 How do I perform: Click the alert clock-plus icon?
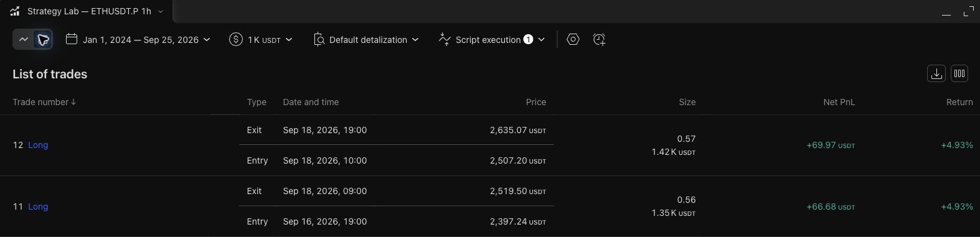click(599, 40)
